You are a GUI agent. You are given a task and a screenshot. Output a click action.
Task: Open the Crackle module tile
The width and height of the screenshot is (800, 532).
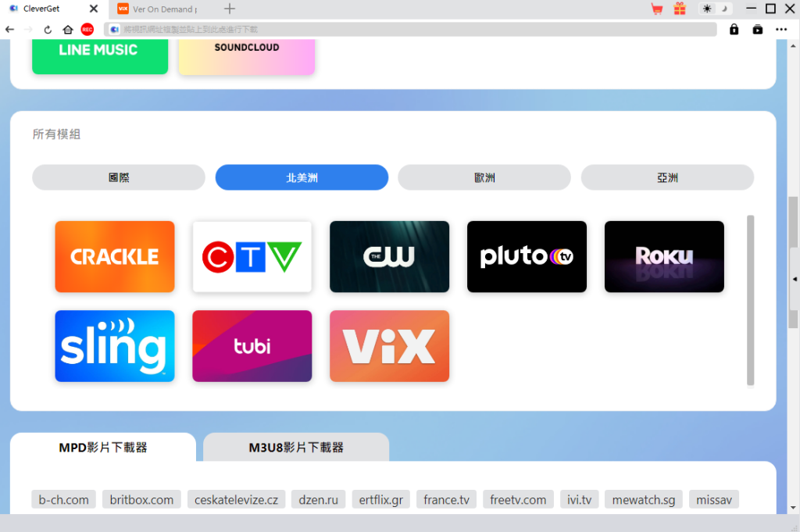(x=115, y=256)
